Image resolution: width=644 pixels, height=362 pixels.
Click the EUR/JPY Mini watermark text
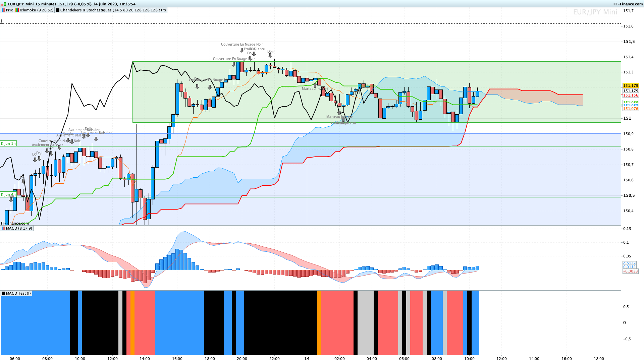[x=595, y=12]
